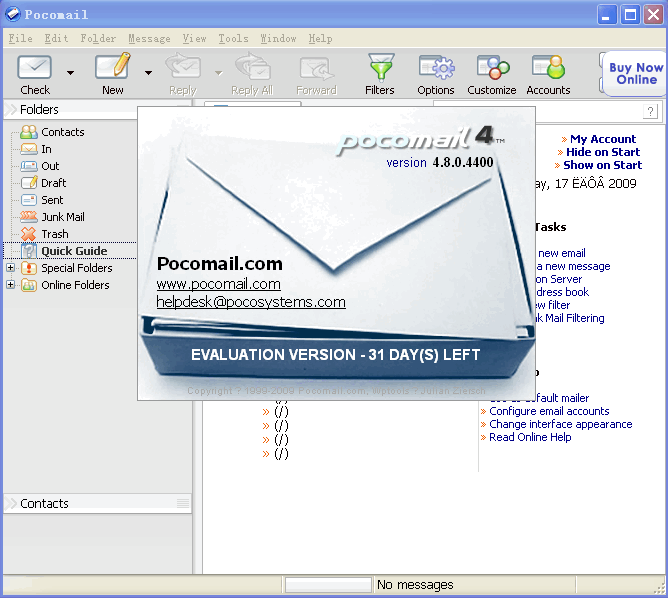Image resolution: width=668 pixels, height=598 pixels.
Task: Expand the Online Folders tree node
Action: point(10,285)
